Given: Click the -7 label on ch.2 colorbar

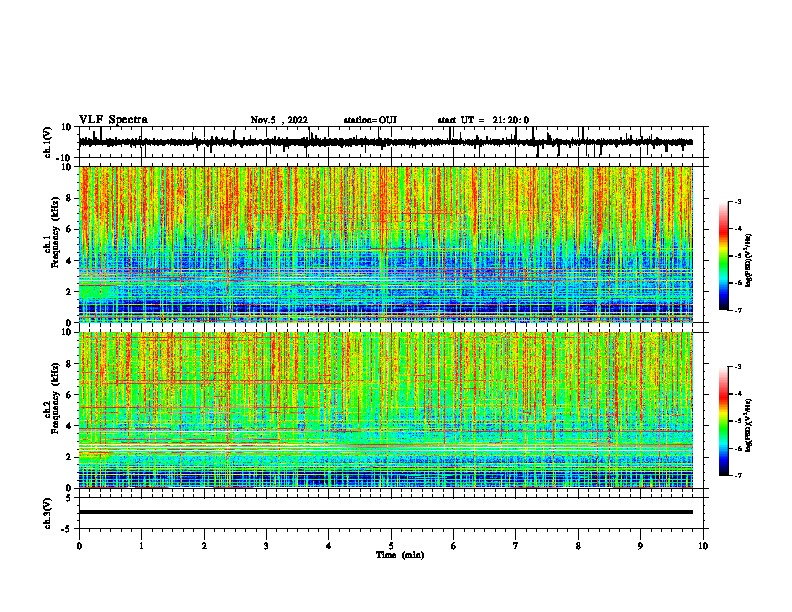Looking at the screenshot, I should pos(738,475).
